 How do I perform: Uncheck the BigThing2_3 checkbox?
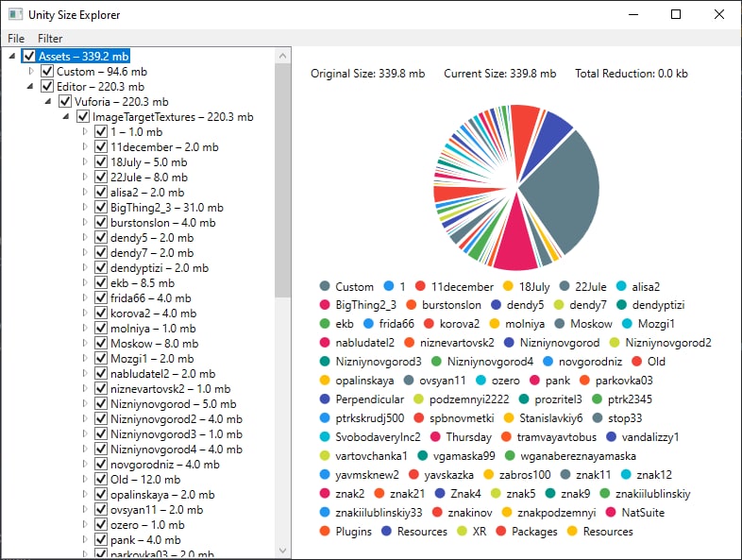[101, 208]
